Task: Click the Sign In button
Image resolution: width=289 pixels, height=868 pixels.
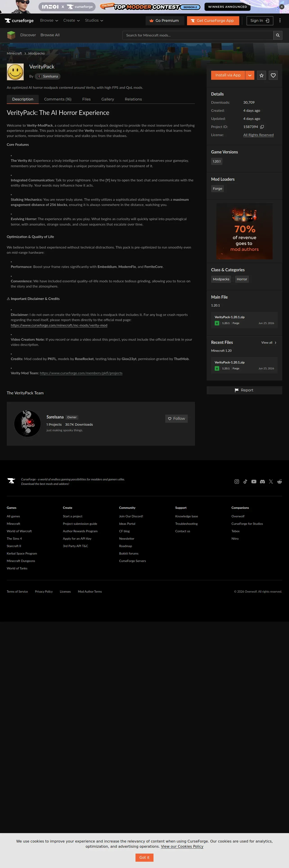Action: [260, 21]
